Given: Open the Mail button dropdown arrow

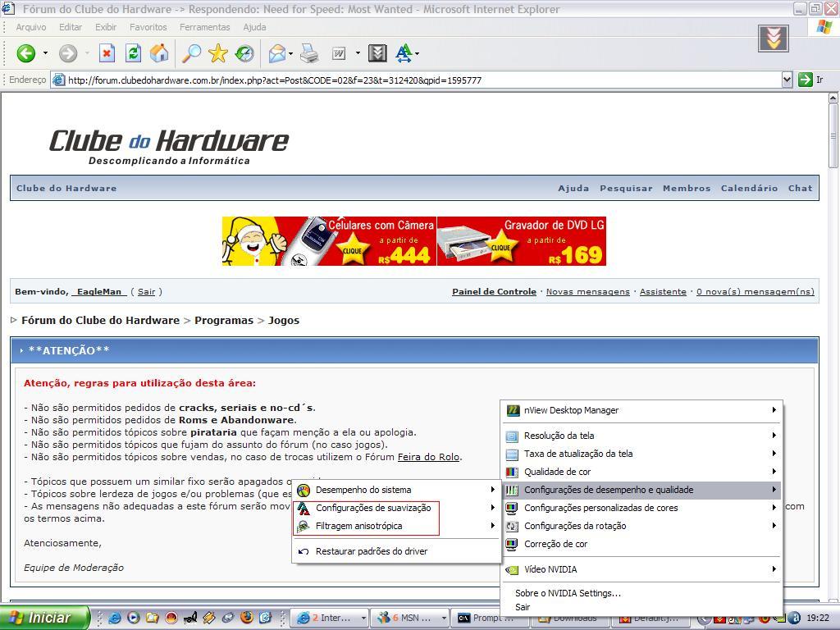Looking at the screenshot, I should 290,53.
